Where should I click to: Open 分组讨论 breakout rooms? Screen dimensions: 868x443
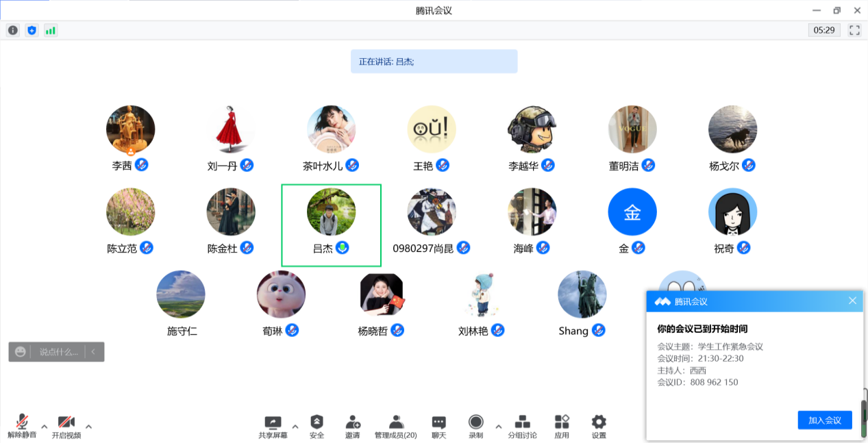pyautogui.click(x=522, y=426)
